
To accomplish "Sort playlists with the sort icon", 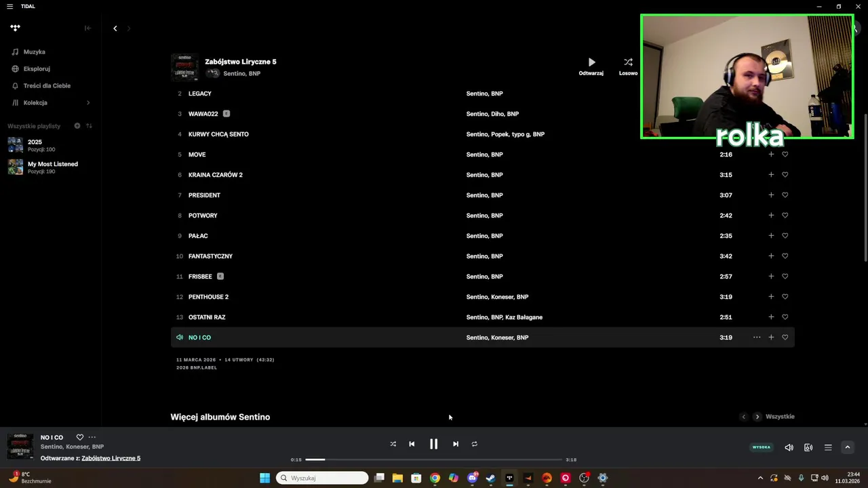I will click(89, 125).
